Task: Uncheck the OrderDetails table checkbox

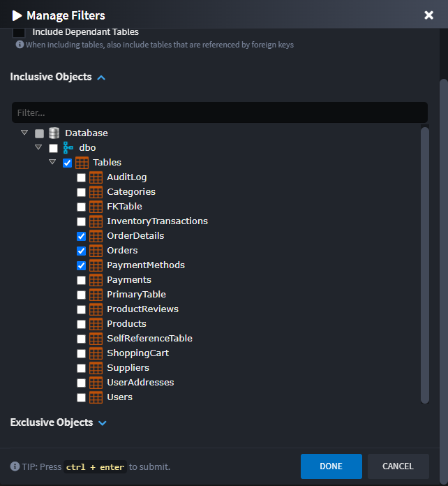Action: pos(81,236)
